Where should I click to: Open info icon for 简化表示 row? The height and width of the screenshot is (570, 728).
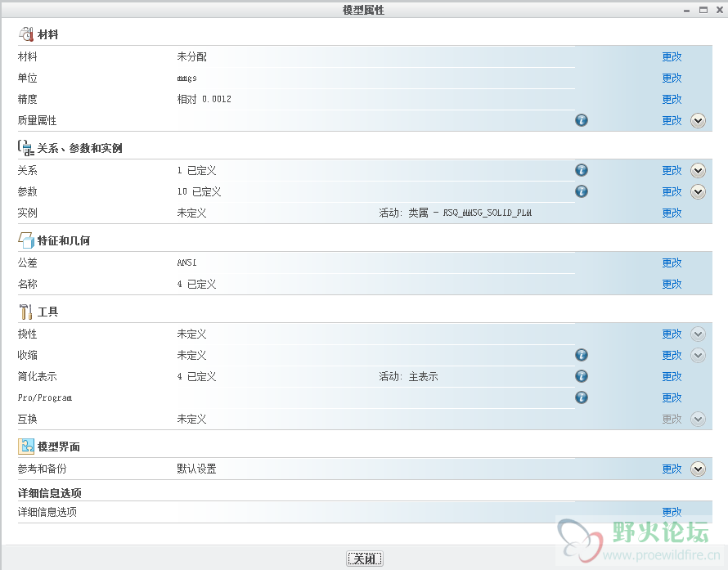[582, 376]
